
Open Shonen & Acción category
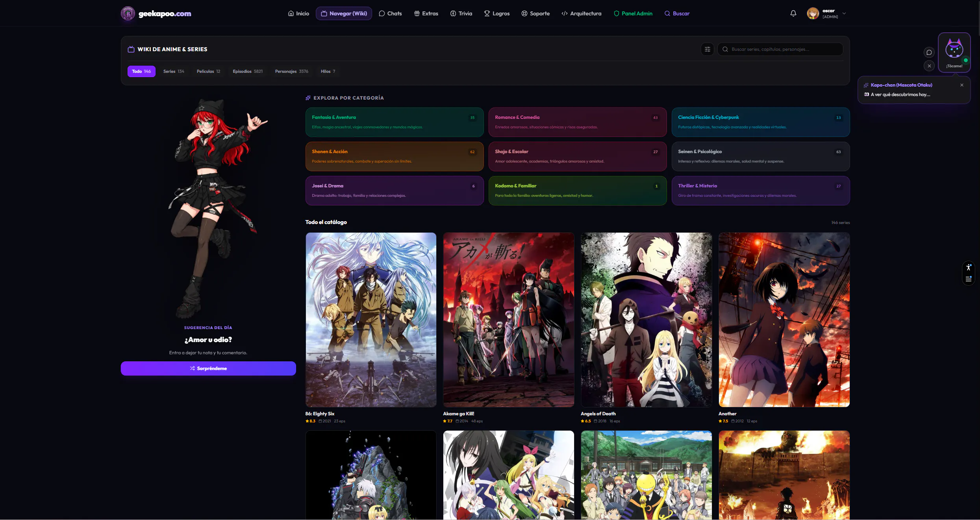(395, 156)
